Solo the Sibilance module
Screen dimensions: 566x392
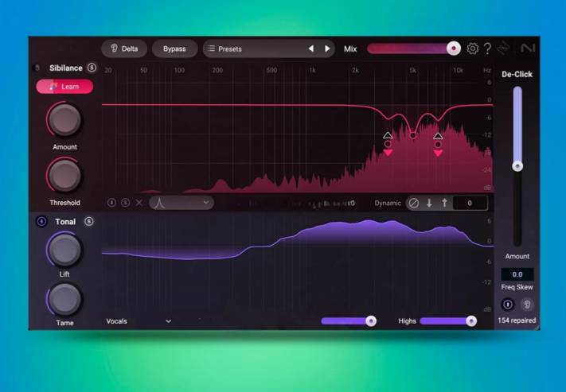pyautogui.click(x=92, y=68)
